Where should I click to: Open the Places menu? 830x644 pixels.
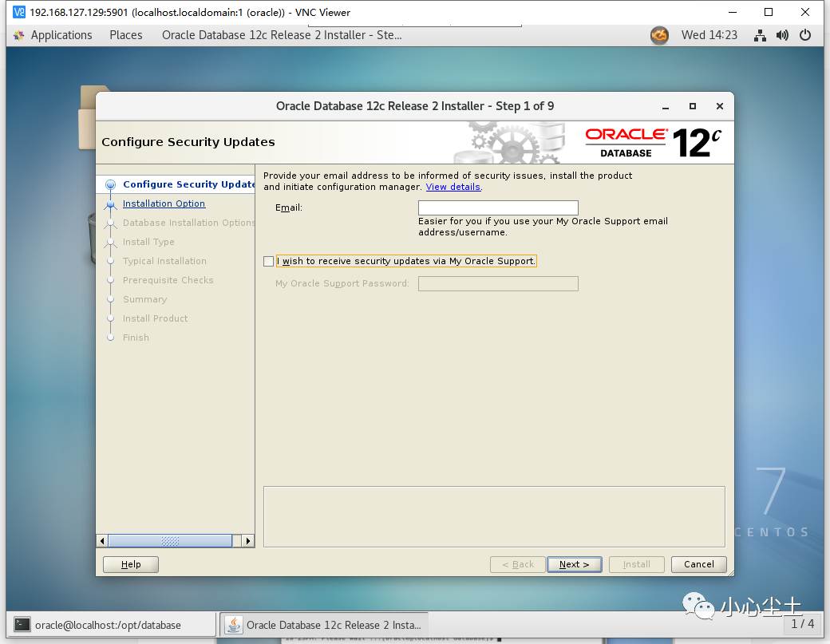pos(126,35)
